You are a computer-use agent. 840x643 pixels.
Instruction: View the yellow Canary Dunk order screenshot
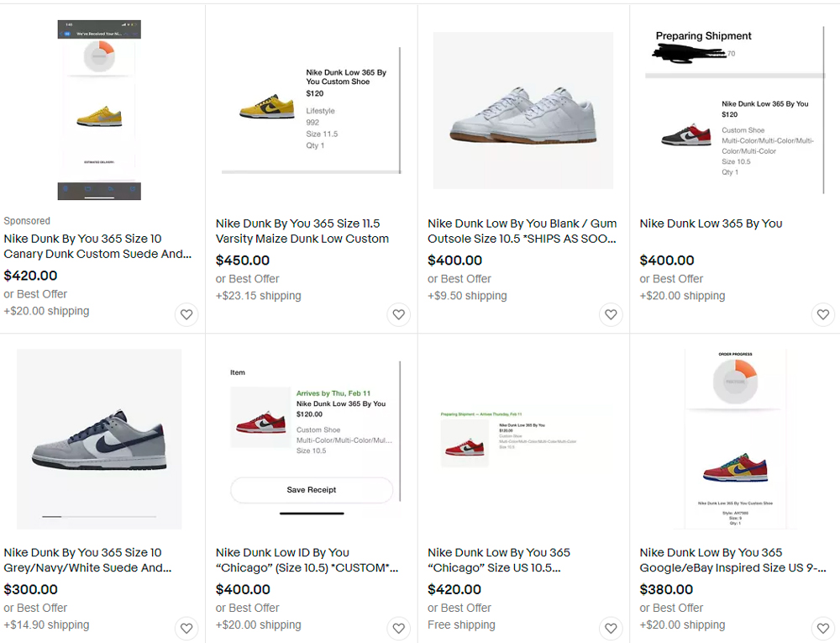pyautogui.click(x=99, y=110)
